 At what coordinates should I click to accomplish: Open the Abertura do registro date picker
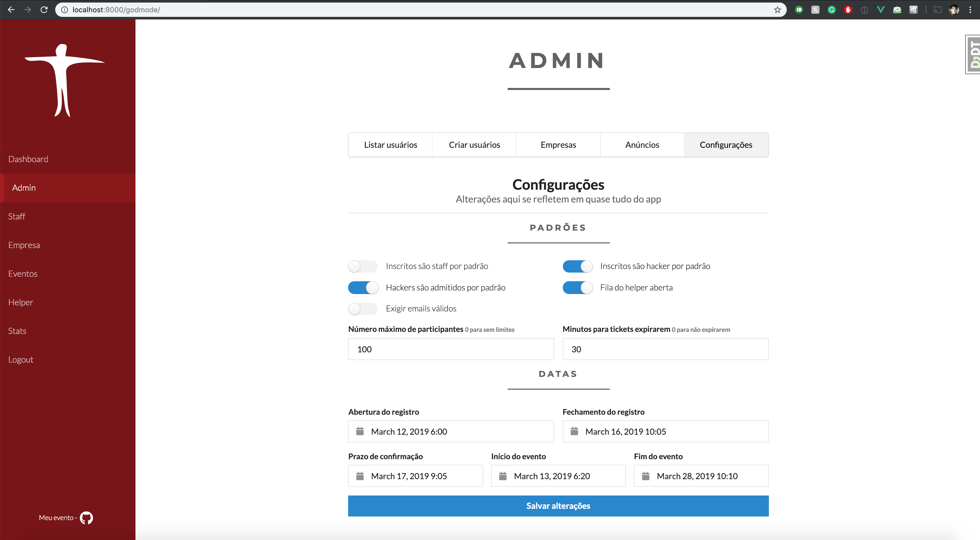451,431
